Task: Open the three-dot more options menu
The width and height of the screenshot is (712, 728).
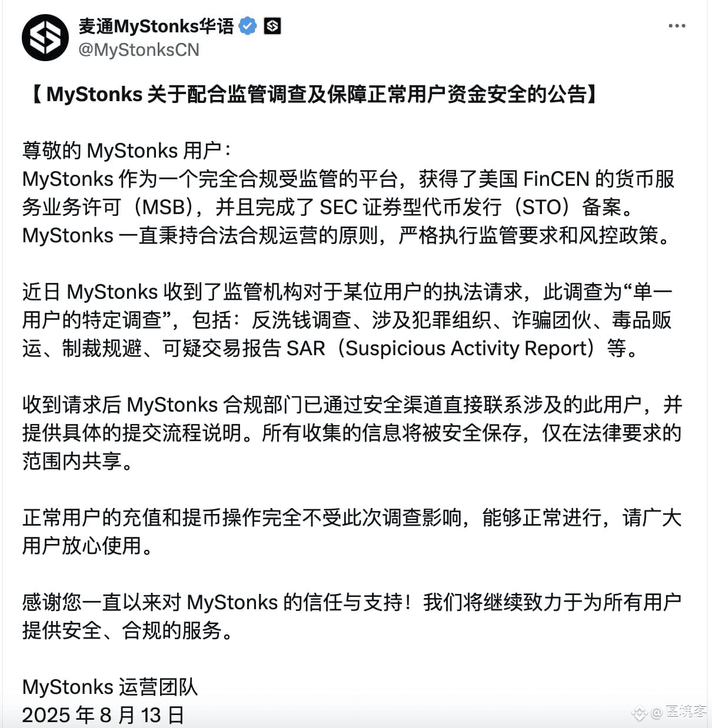Action: [677, 26]
